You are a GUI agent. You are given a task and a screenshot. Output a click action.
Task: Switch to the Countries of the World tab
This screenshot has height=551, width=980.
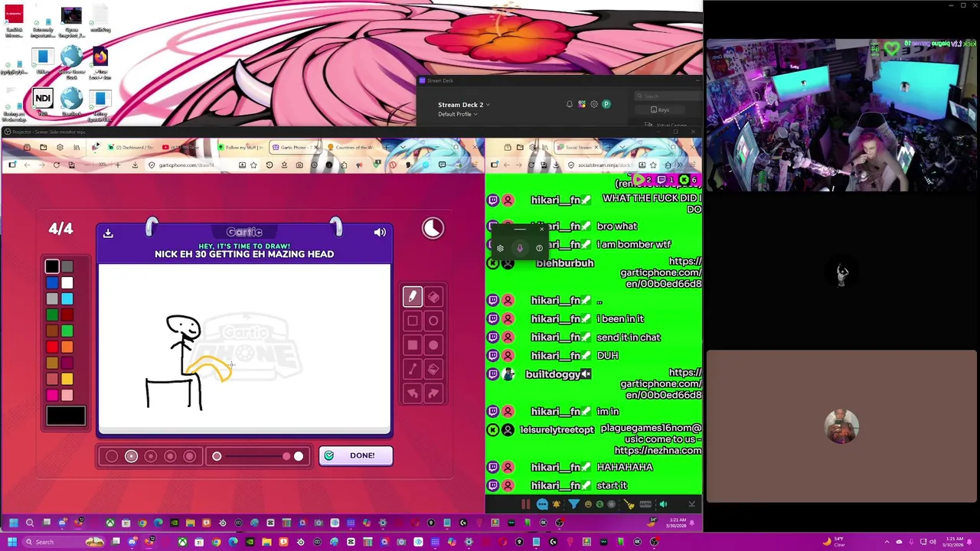(x=352, y=147)
